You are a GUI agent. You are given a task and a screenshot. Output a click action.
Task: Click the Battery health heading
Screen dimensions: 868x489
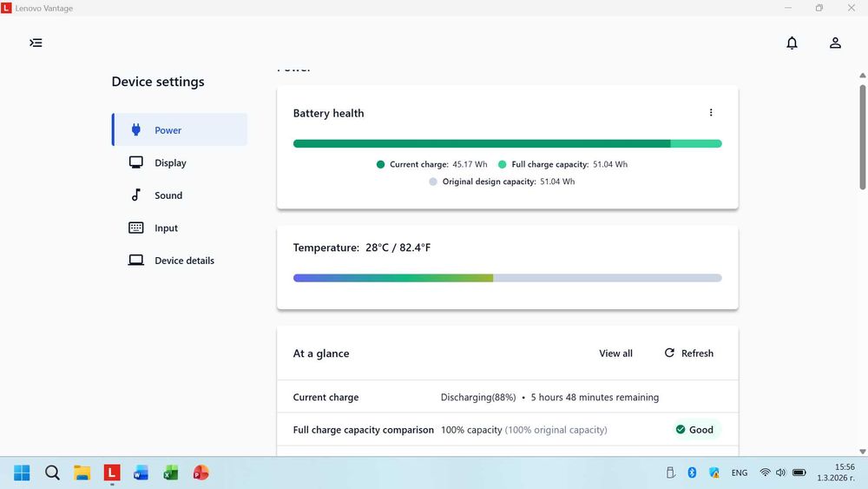click(328, 113)
